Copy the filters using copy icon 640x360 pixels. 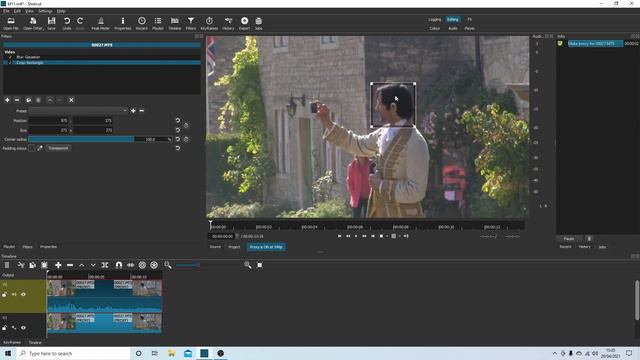coord(28,100)
